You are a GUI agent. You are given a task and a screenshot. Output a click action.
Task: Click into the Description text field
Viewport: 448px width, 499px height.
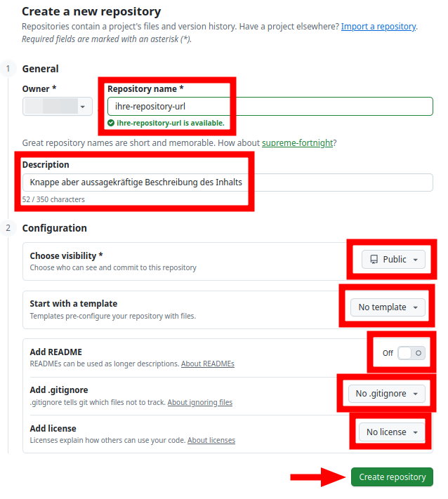(228, 182)
